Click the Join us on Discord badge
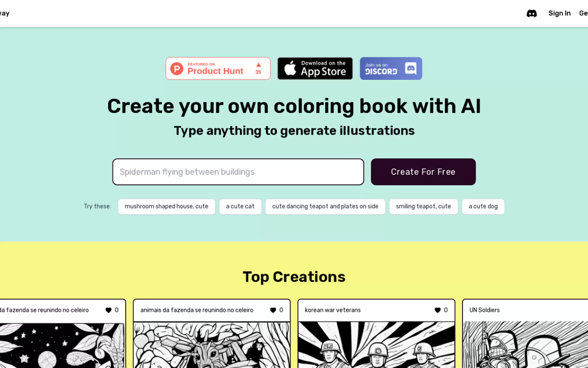The width and height of the screenshot is (588, 368). tap(391, 68)
